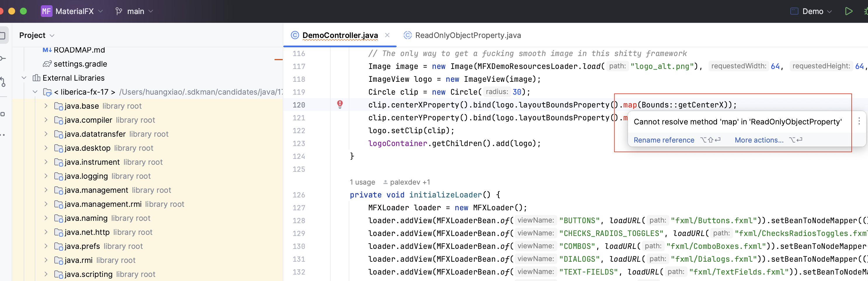
Task: Expand the java.logging library root node
Action: [46, 176]
